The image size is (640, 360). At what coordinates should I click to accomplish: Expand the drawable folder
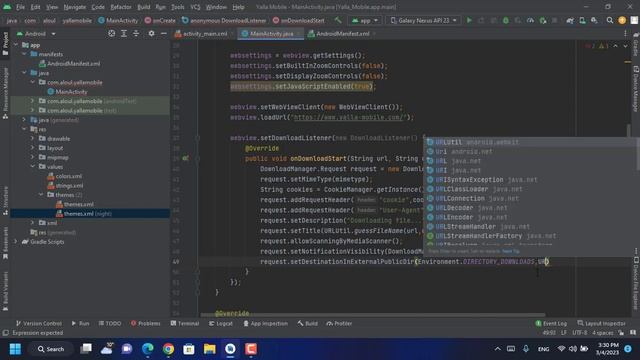click(x=33, y=139)
